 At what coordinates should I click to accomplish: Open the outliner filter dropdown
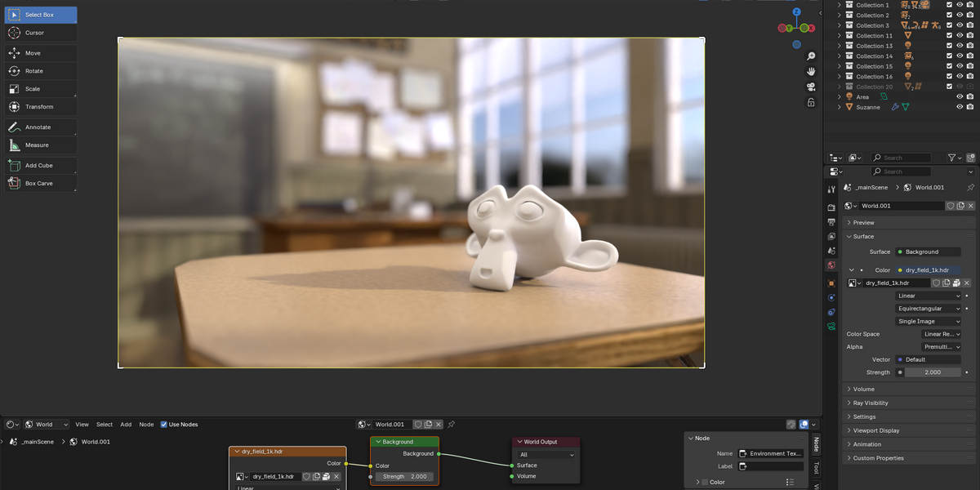tap(953, 158)
